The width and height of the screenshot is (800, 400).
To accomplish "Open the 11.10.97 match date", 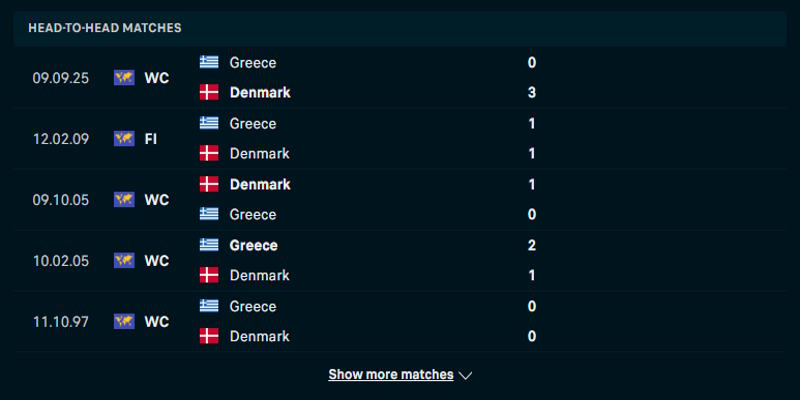I will tap(60, 321).
